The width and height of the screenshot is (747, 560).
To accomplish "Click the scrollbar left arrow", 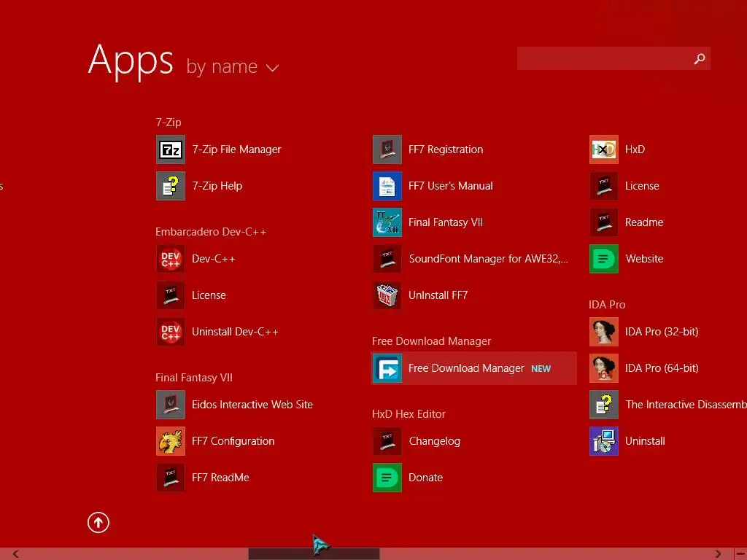I will (16, 554).
